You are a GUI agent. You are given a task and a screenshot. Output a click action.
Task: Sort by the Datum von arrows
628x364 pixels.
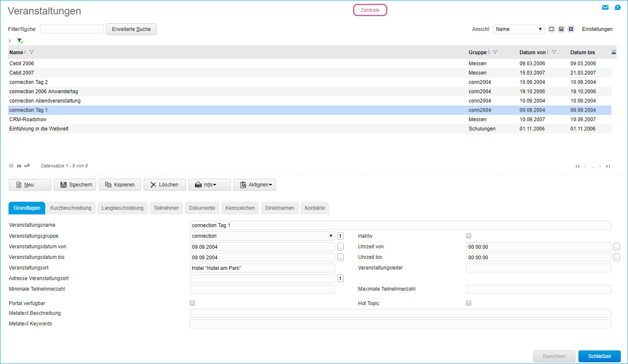(548, 52)
